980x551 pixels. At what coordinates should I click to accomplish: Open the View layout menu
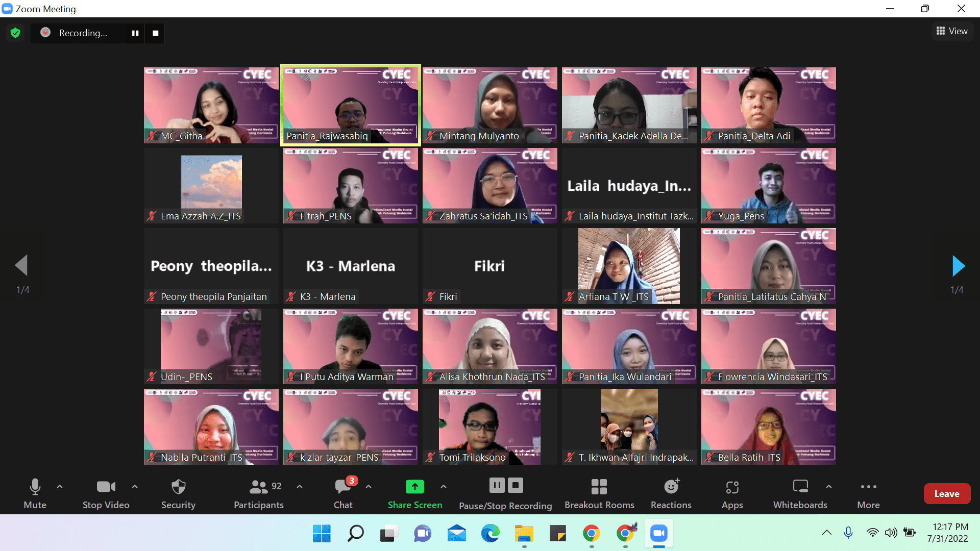[x=952, y=31]
